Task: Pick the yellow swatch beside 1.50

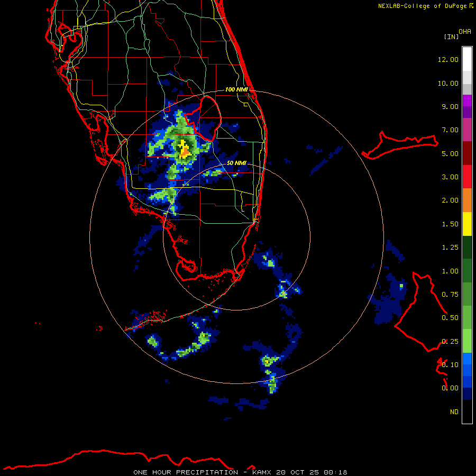Action: pos(467,224)
